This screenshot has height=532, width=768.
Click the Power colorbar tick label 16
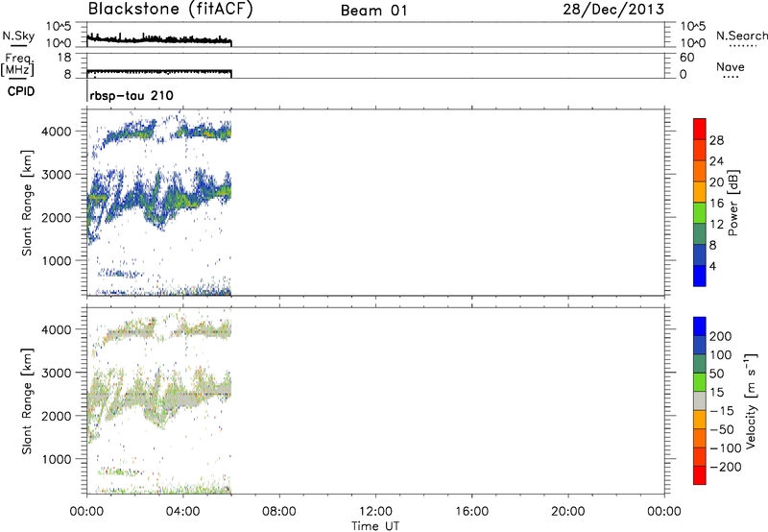coord(716,204)
